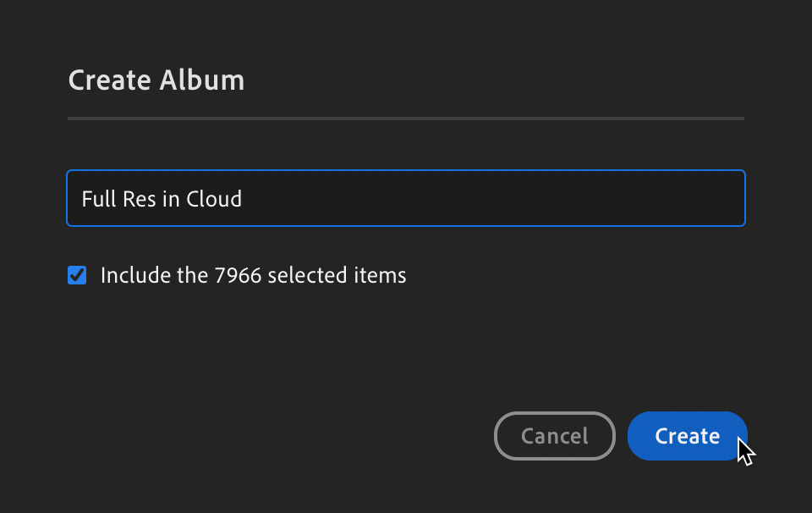This screenshot has width=812, height=513.
Task: Confirm album creation with the blue Create button
Action: 687,436
